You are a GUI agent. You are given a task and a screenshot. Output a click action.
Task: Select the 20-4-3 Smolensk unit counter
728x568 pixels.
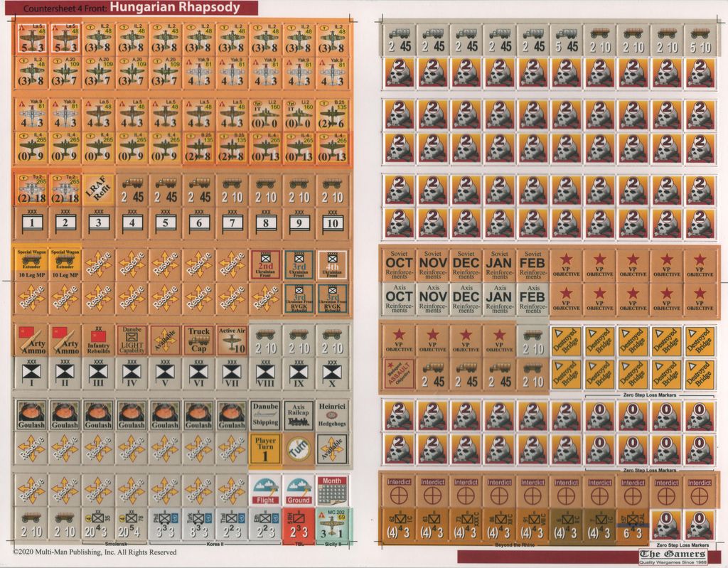click(x=98, y=523)
